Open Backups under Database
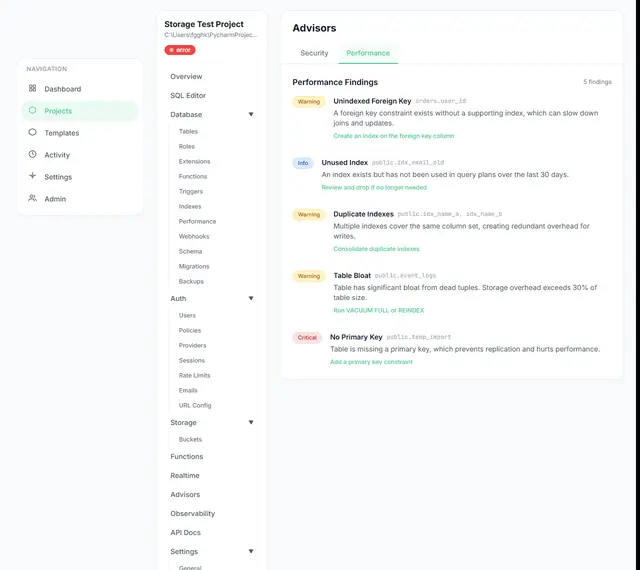This screenshot has height=570, width=640. pyautogui.click(x=191, y=281)
